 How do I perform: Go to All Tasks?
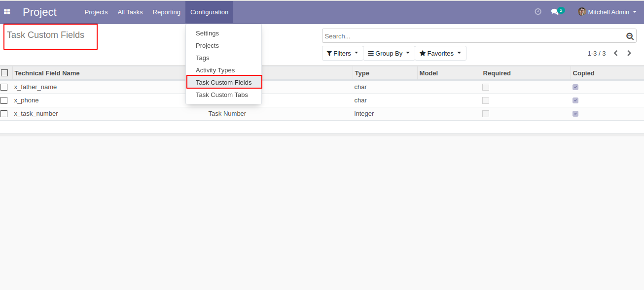click(130, 12)
